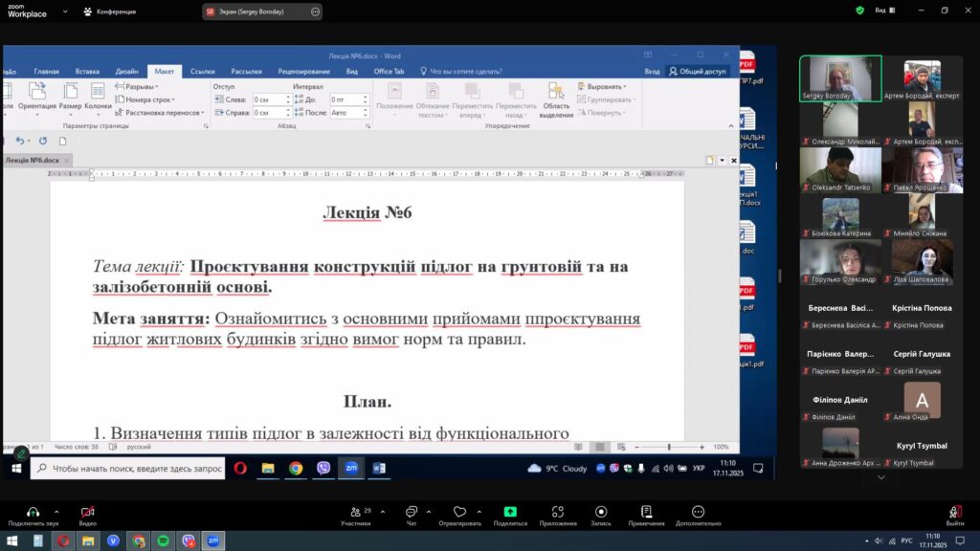Viewport: 980px width, 551px height.
Task: Click the Word zoom slider in status bar
Action: tap(668, 447)
